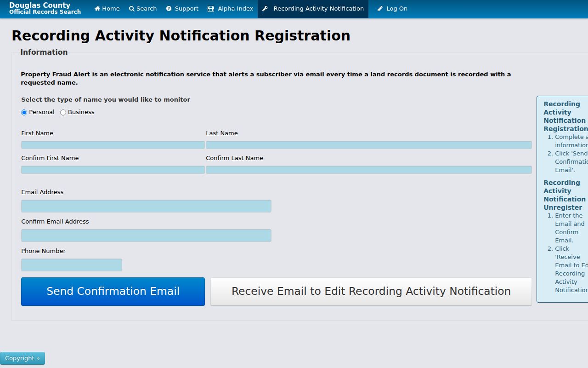Click into the Phone Number field
The width and height of the screenshot is (588, 368).
(72, 265)
